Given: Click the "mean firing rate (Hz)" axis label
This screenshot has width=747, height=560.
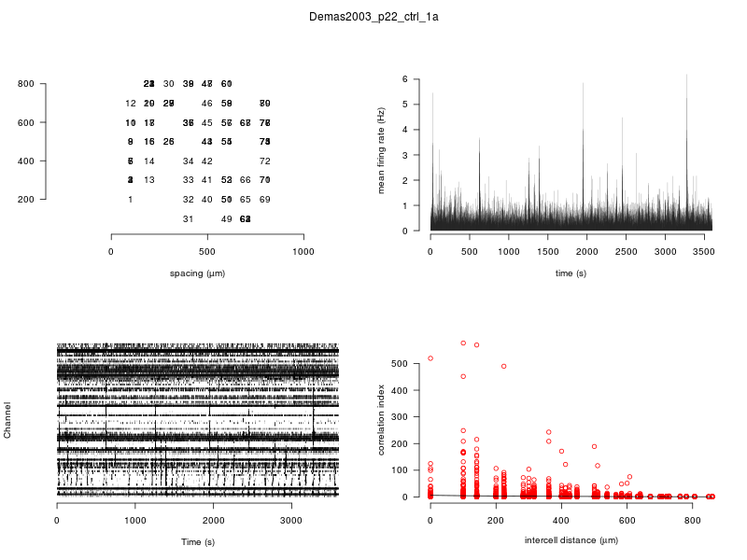Looking at the screenshot, I should [x=381, y=151].
